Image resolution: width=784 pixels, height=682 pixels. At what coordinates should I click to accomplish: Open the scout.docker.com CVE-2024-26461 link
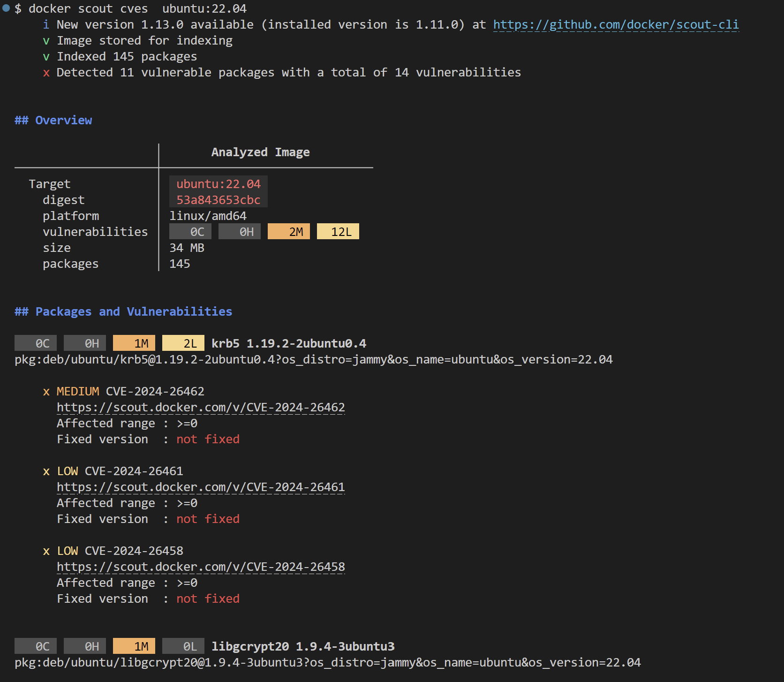[201, 487]
